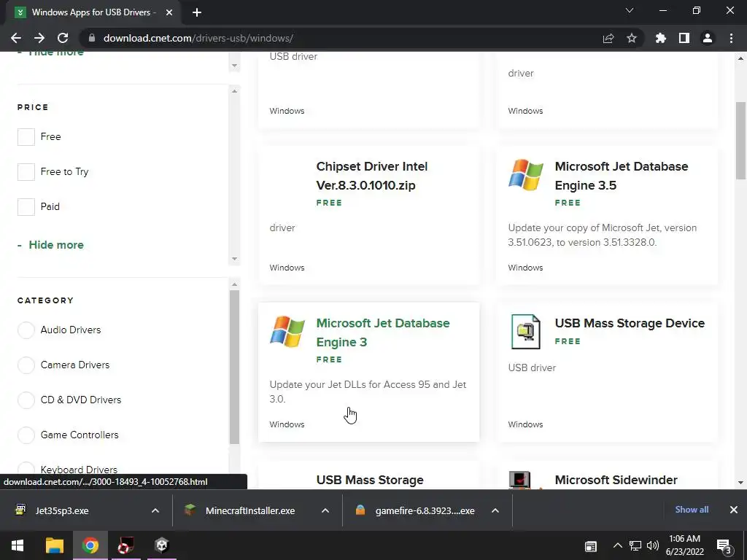
Task: Expand options for MinecraftInstaller.exe download
Action: coord(325,510)
